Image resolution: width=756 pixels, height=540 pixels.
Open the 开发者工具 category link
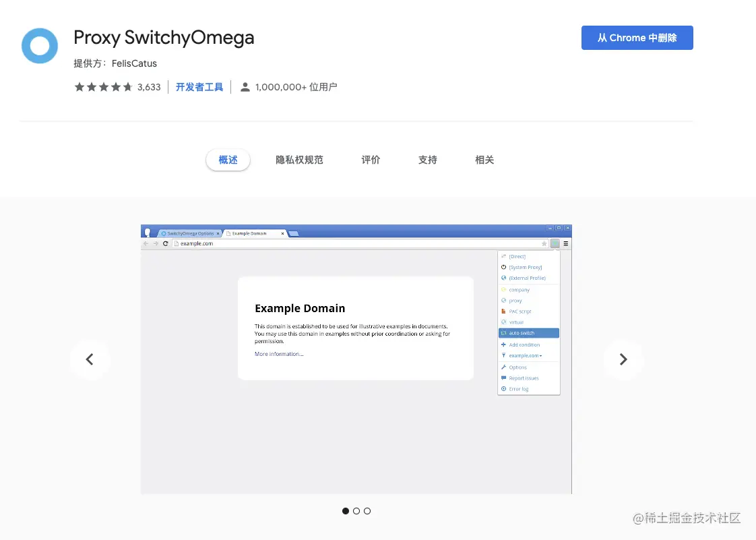pos(199,87)
